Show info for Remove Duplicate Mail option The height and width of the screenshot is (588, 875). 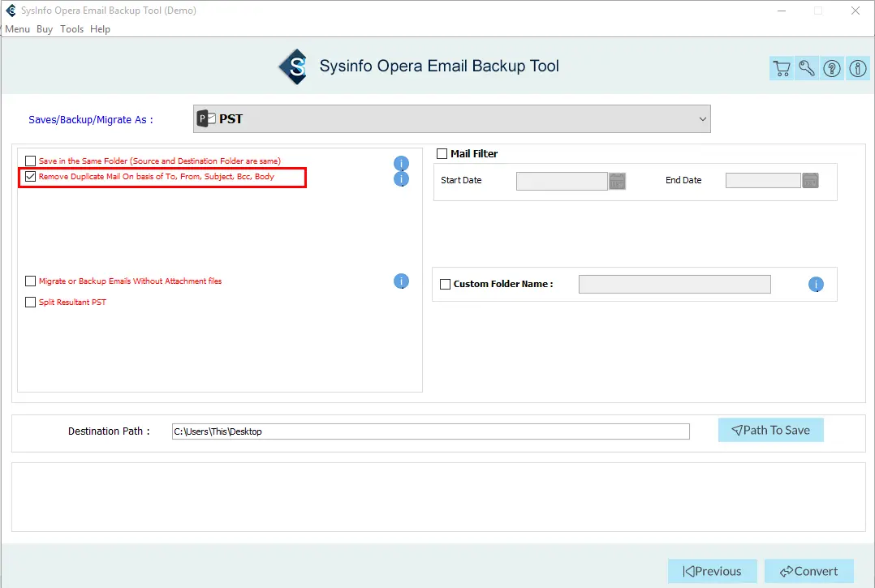click(x=401, y=179)
